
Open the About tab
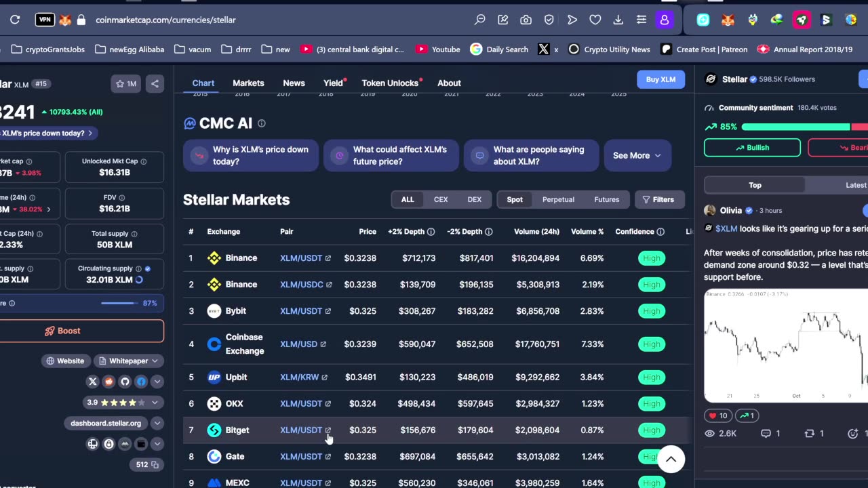[449, 83]
